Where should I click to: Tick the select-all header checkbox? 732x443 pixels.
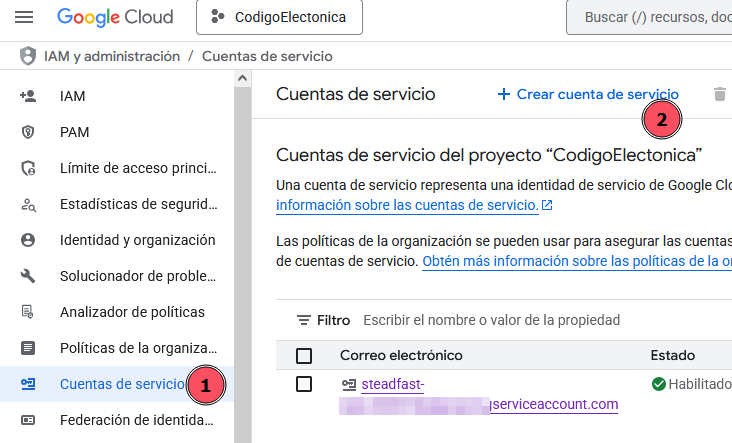pyautogui.click(x=304, y=356)
